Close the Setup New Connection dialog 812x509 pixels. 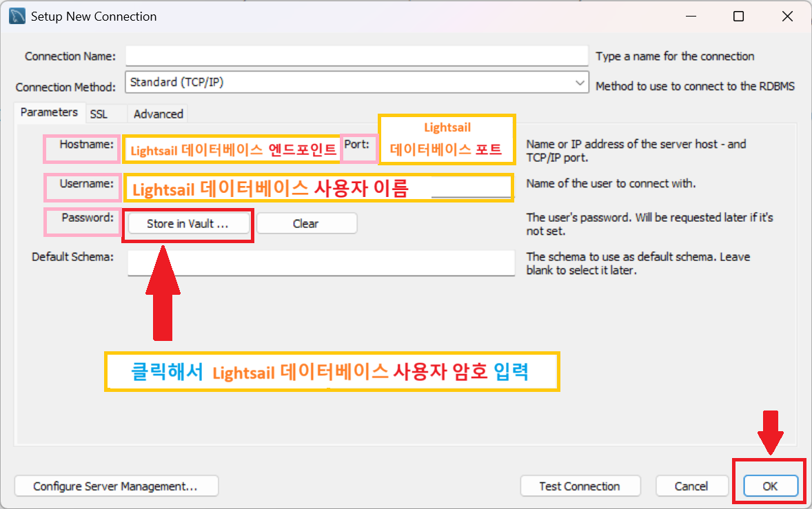pyautogui.click(x=787, y=17)
